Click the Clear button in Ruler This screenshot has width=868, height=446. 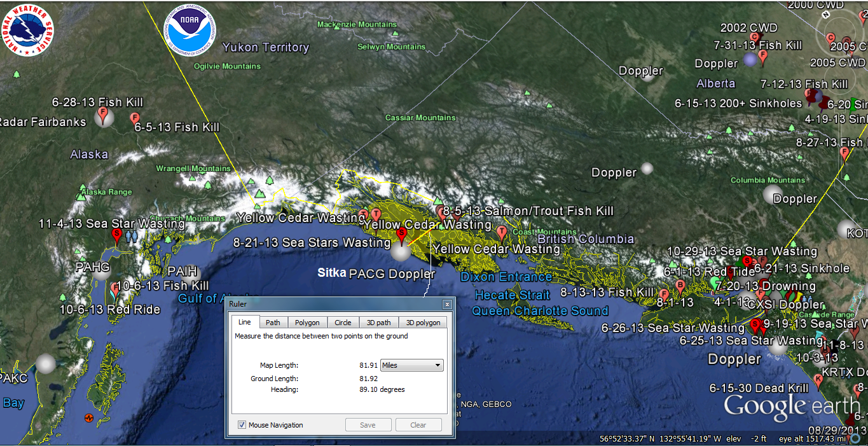pyautogui.click(x=418, y=425)
